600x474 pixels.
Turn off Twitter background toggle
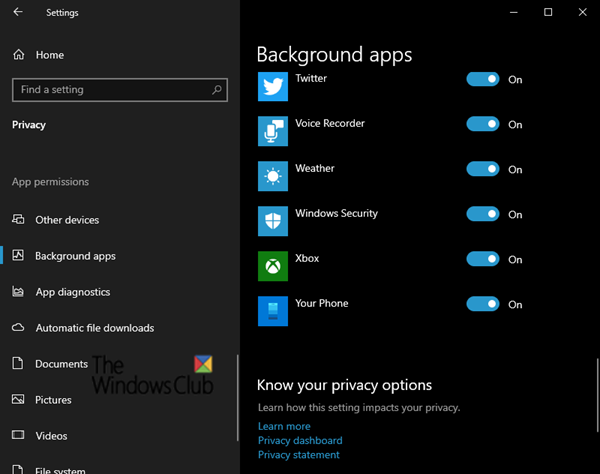coord(483,79)
